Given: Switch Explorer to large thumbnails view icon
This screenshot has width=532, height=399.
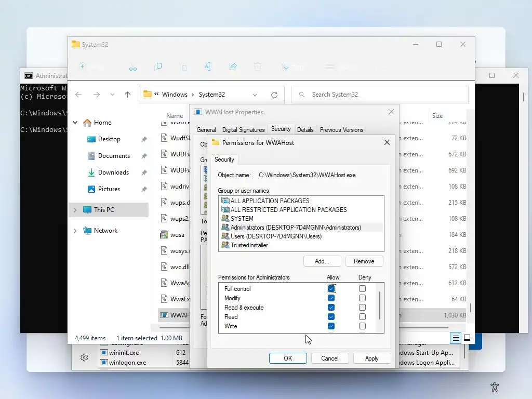Looking at the screenshot, I should pyautogui.click(x=467, y=338).
